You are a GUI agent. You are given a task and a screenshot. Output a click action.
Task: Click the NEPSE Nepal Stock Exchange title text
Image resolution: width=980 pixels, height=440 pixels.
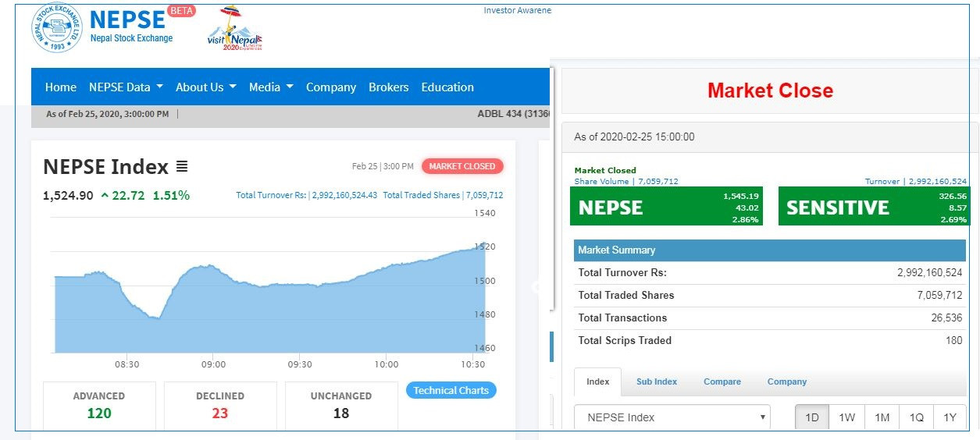point(131,26)
